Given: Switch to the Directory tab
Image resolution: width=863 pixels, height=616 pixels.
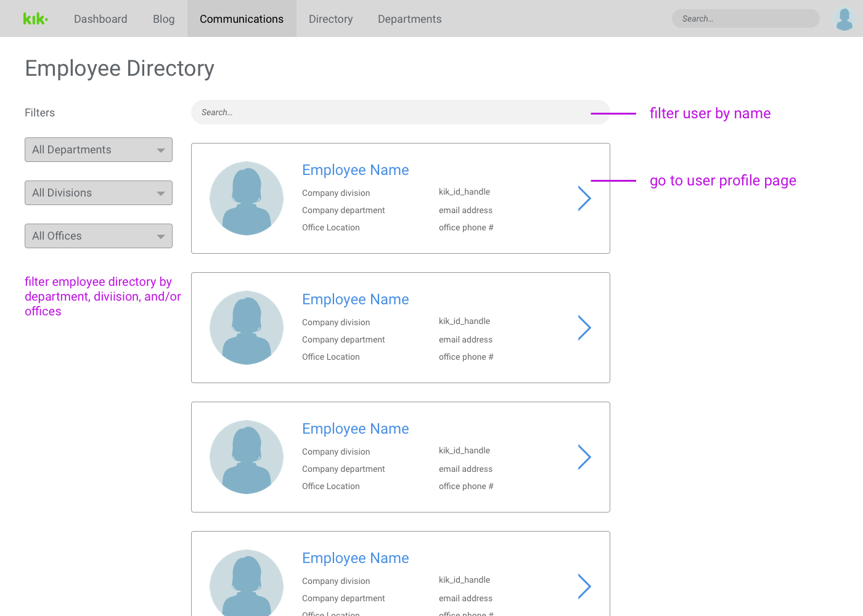Looking at the screenshot, I should 331,19.
